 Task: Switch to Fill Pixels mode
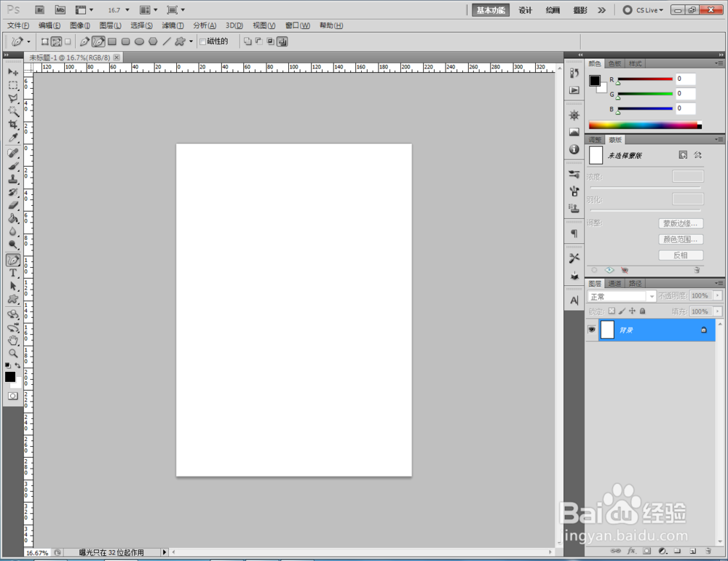(x=68, y=41)
